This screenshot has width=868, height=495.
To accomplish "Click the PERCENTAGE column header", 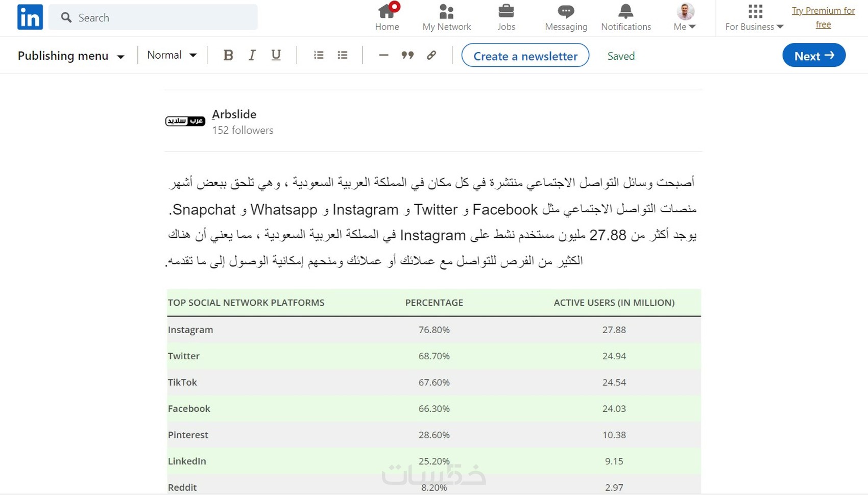I will 434,303.
